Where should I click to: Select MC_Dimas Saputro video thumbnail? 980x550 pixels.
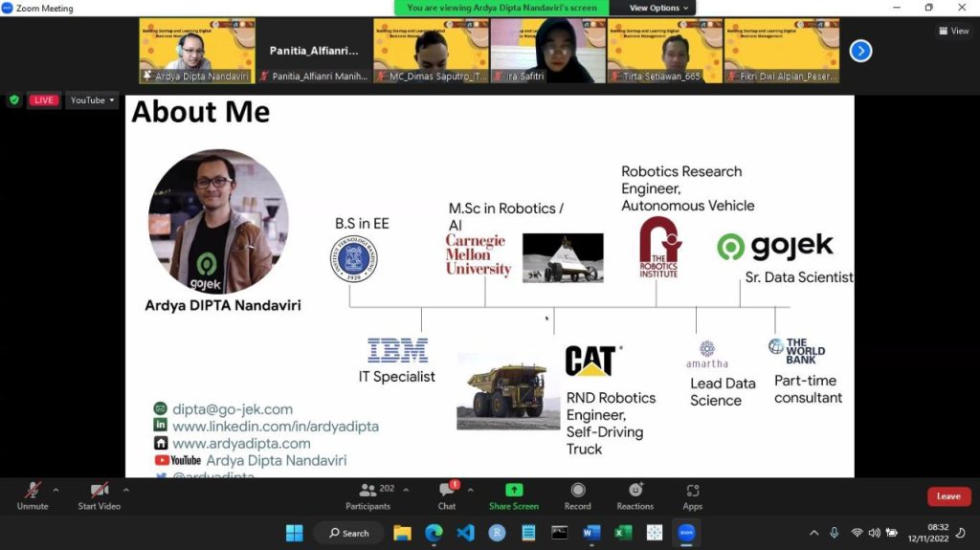(432, 51)
